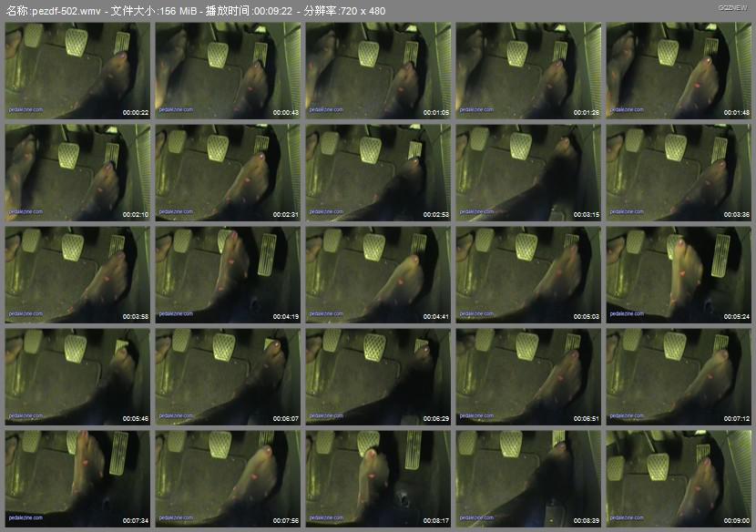The width and height of the screenshot is (756, 532).
Task: Click the thumbnail timestamped 00:00:22
Action: (x=77, y=71)
